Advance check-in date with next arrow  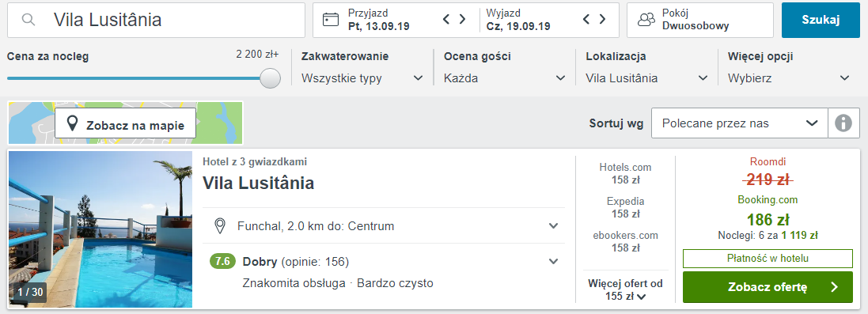pyautogui.click(x=462, y=20)
